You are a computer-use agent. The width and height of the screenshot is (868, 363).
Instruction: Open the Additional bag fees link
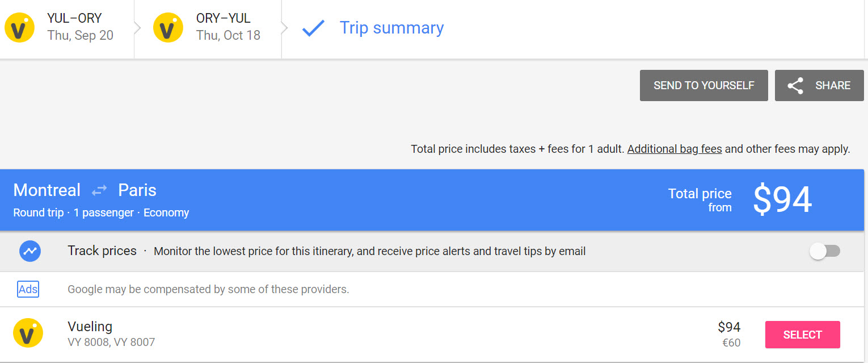point(674,149)
